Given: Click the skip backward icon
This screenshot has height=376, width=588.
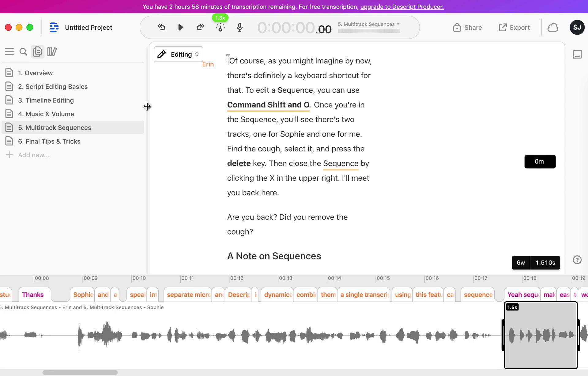Looking at the screenshot, I should (161, 27).
